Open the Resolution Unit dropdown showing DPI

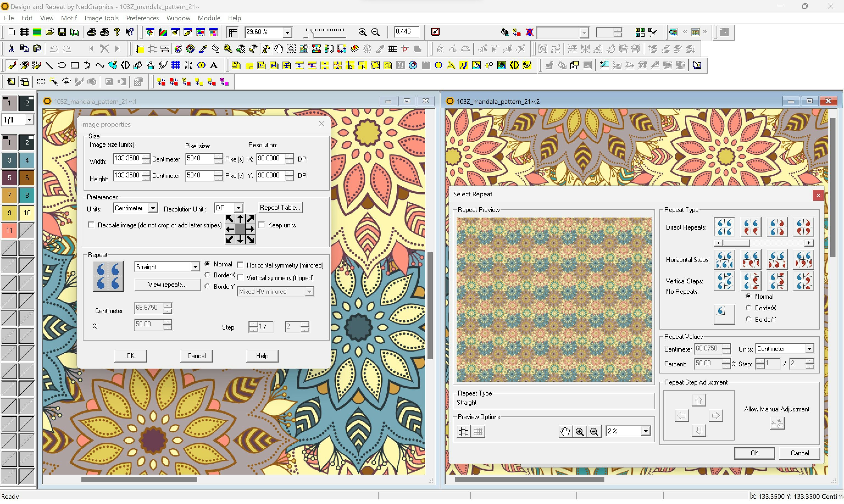(x=238, y=208)
